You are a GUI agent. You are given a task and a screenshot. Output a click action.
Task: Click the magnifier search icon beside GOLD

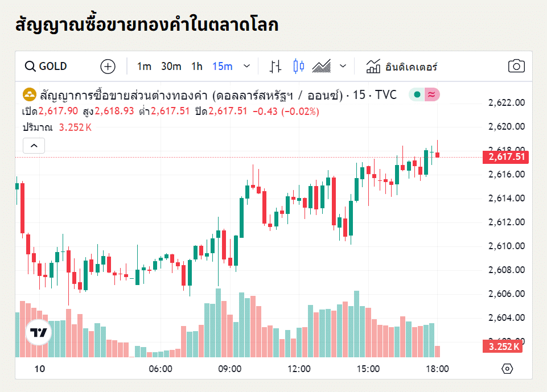(x=30, y=66)
